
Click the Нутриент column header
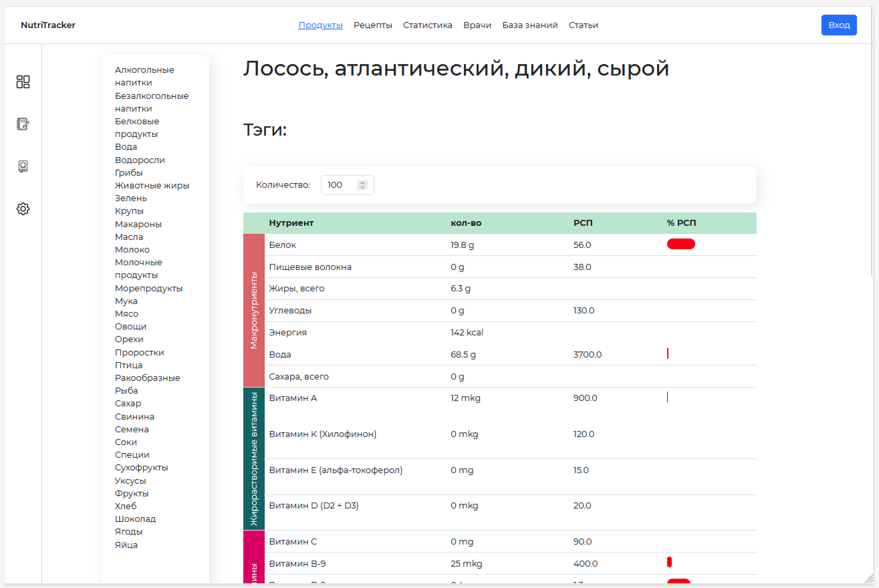point(291,223)
